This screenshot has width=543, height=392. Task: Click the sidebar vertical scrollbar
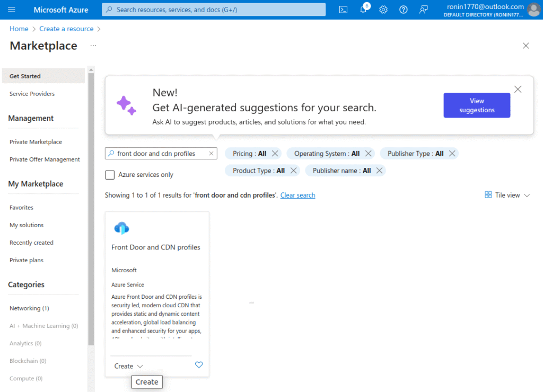coord(91,209)
